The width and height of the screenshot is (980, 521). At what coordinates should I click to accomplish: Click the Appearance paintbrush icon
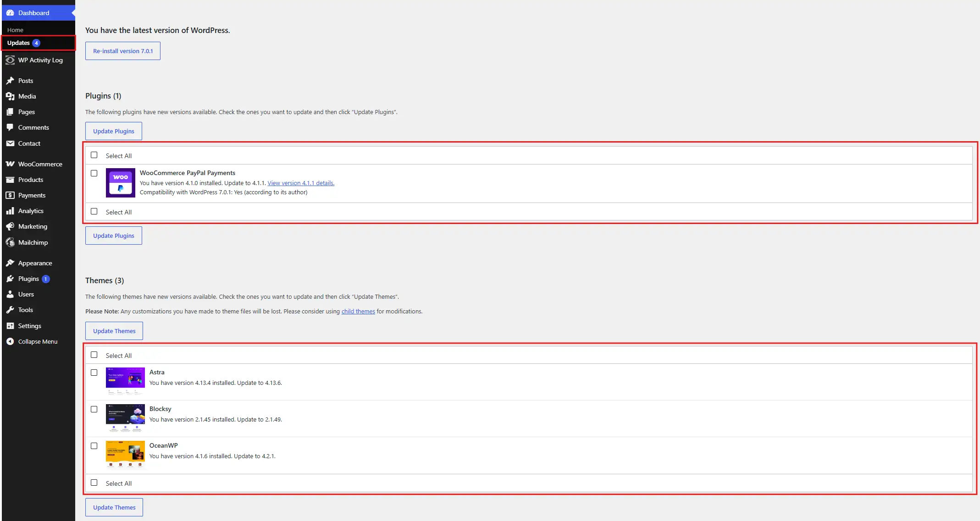[x=10, y=263]
